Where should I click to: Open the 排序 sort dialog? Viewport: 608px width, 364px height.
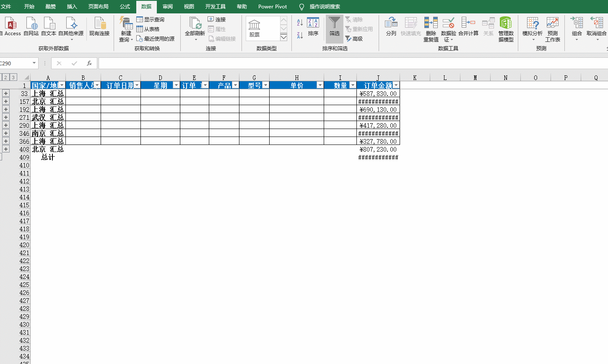click(313, 27)
